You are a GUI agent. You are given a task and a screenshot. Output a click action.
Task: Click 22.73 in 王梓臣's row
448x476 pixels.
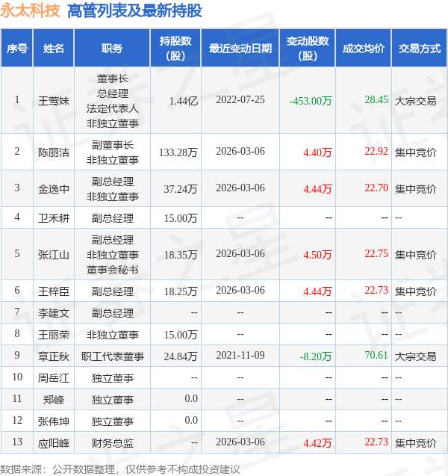click(x=376, y=290)
